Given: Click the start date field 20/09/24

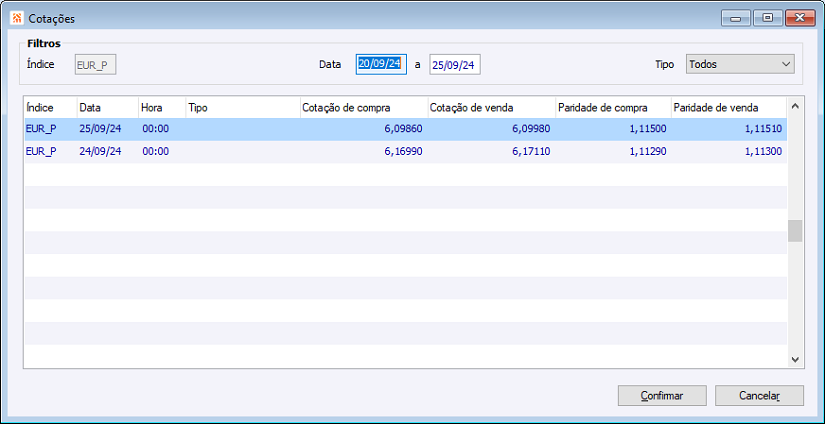Looking at the screenshot, I should pos(381,65).
